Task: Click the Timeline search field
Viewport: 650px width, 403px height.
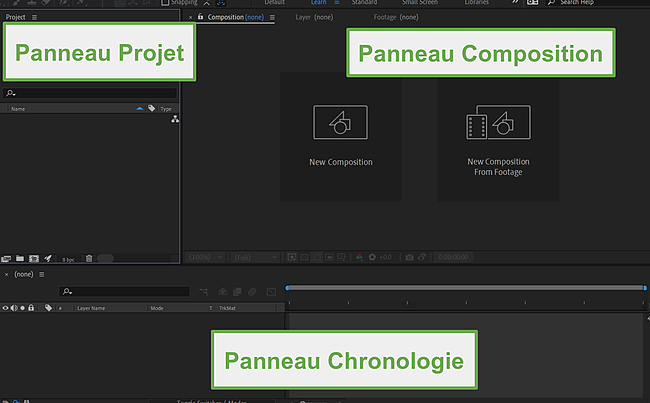Action: coord(124,291)
